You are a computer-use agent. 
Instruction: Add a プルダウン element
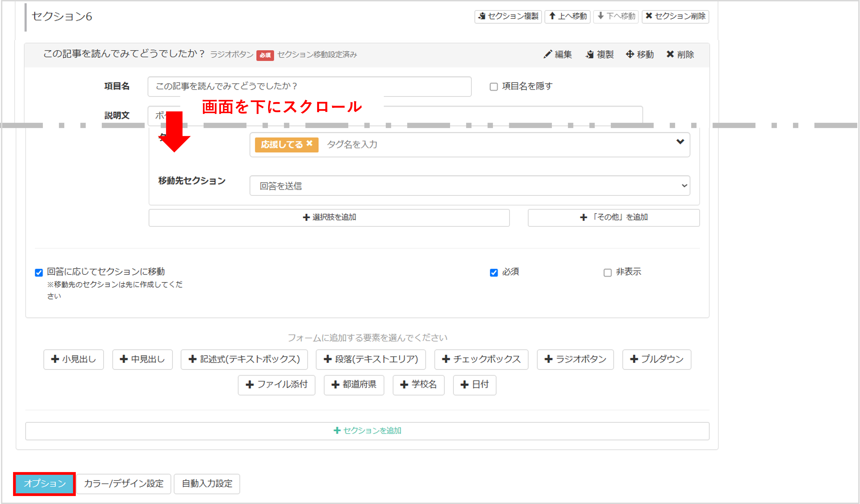657,359
